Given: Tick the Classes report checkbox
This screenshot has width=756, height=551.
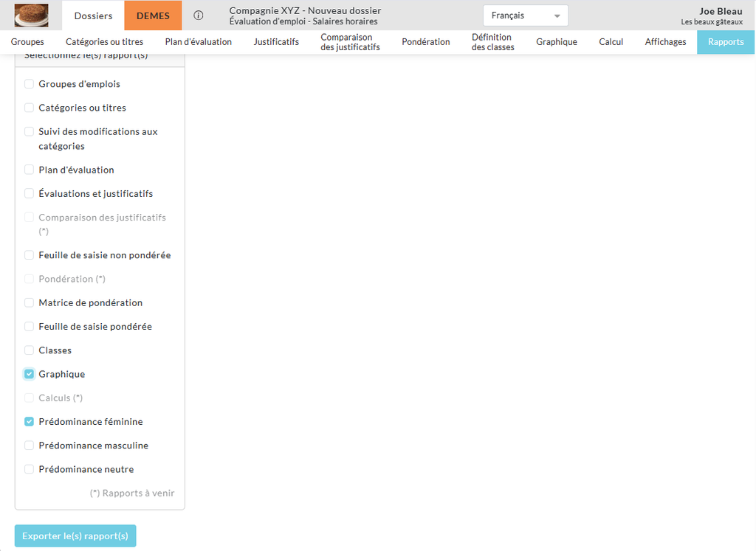Looking at the screenshot, I should pyautogui.click(x=30, y=350).
